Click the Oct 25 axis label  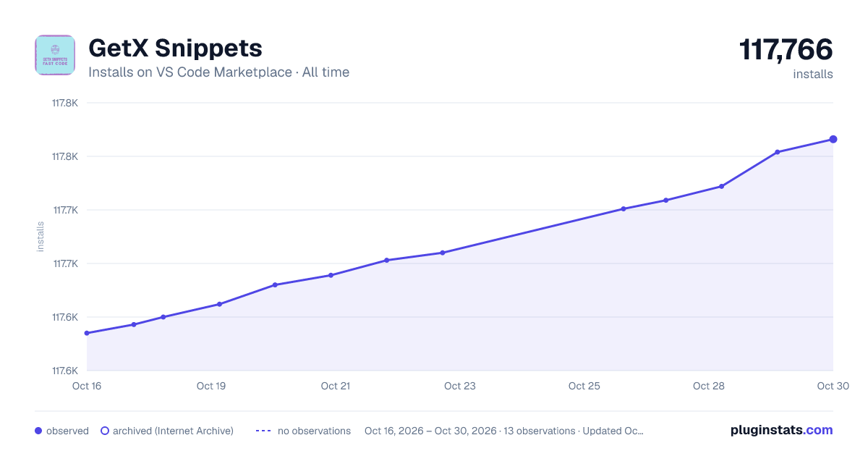point(584,386)
